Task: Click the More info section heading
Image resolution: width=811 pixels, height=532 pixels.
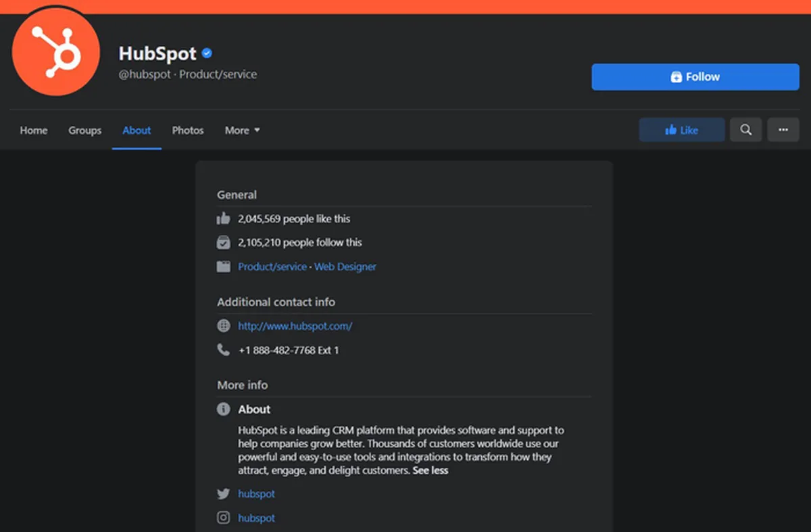Action: tap(242, 385)
